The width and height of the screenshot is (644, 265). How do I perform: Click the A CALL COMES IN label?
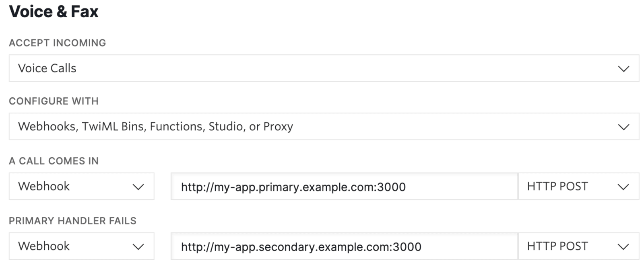(54, 161)
